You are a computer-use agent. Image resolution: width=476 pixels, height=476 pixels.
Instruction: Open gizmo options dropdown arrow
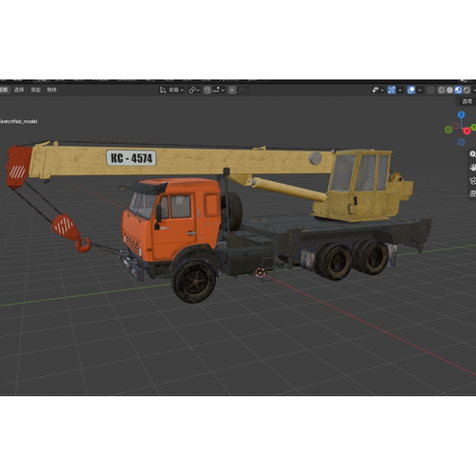(400, 90)
